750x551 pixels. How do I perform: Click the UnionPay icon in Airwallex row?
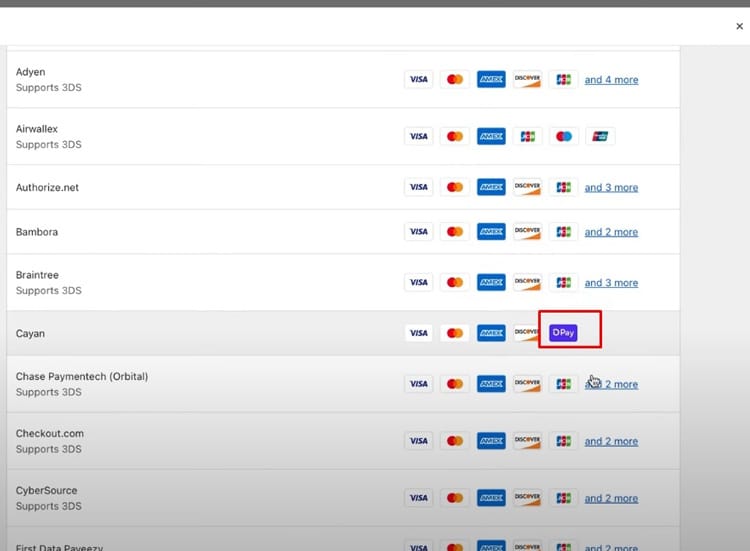[x=599, y=137]
